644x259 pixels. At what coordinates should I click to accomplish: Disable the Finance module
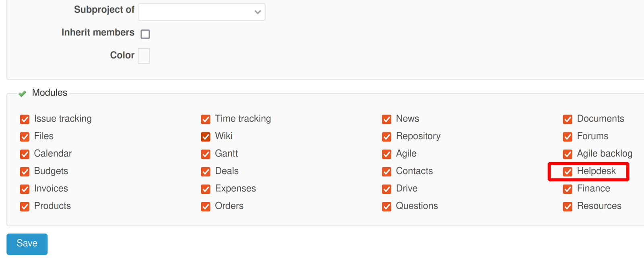coord(568,189)
